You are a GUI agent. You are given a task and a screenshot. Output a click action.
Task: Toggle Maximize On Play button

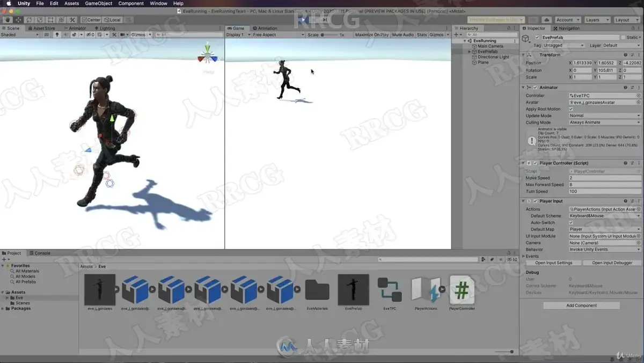(x=372, y=34)
